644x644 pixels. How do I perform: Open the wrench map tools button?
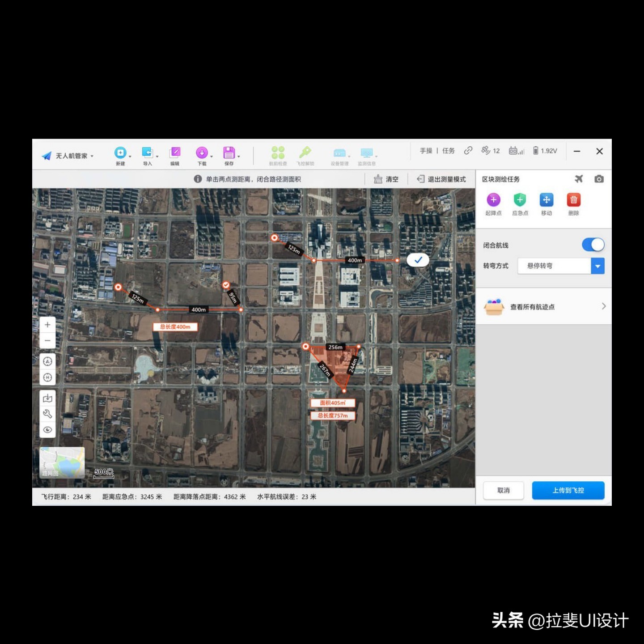pyautogui.click(x=47, y=414)
